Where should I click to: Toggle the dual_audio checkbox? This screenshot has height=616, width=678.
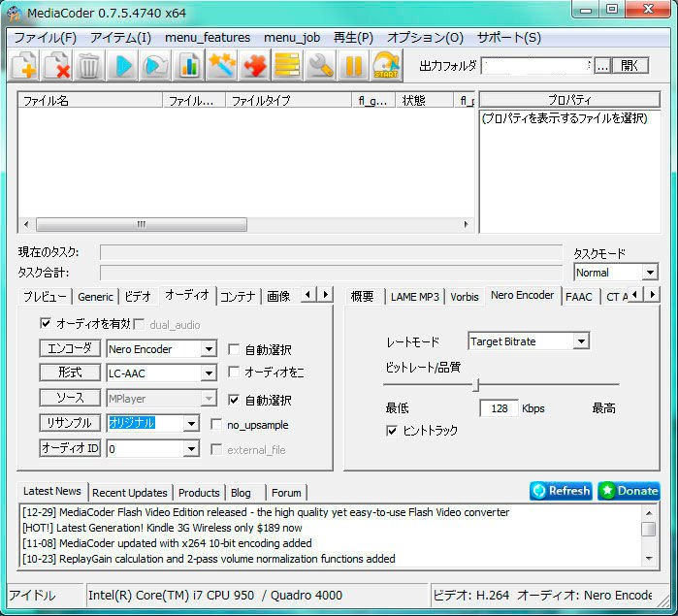click(139, 324)
